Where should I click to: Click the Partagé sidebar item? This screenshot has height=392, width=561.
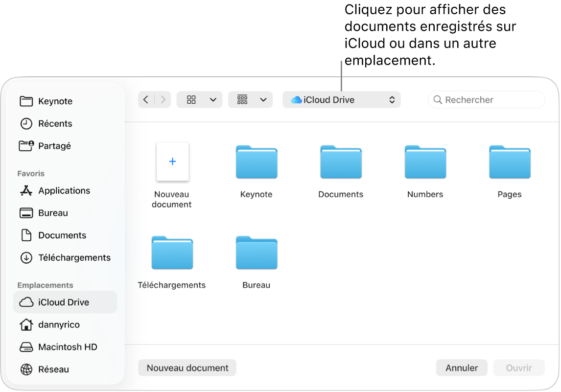(53, 146)
